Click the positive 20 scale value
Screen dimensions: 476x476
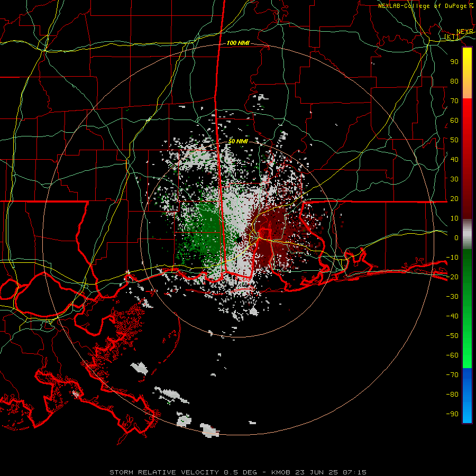click(x=454, y=198)
